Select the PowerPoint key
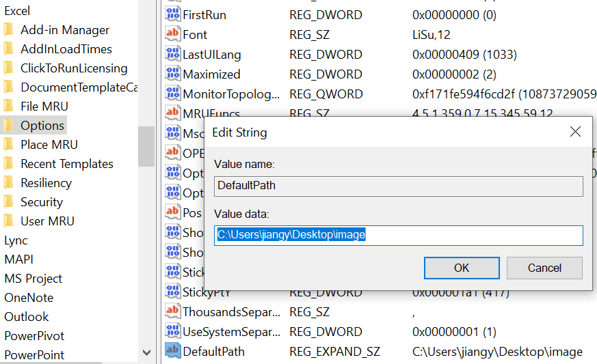597x364 pixels. coord(35,354)
